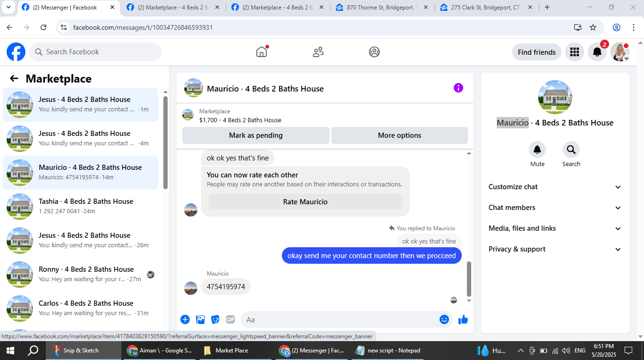Expand the Privacy & support section
The image size is (644, 360).
[x=555, y=249]
